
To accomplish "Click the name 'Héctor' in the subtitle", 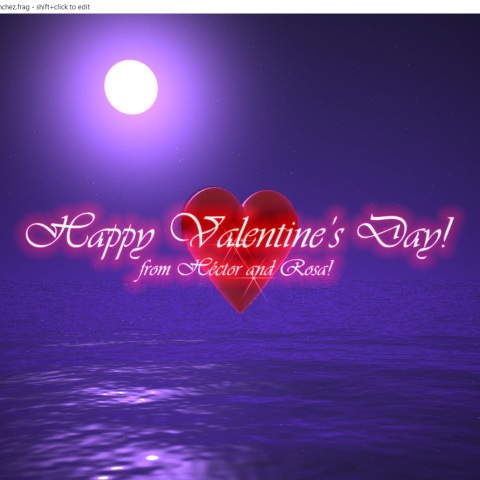I will 208,268.
